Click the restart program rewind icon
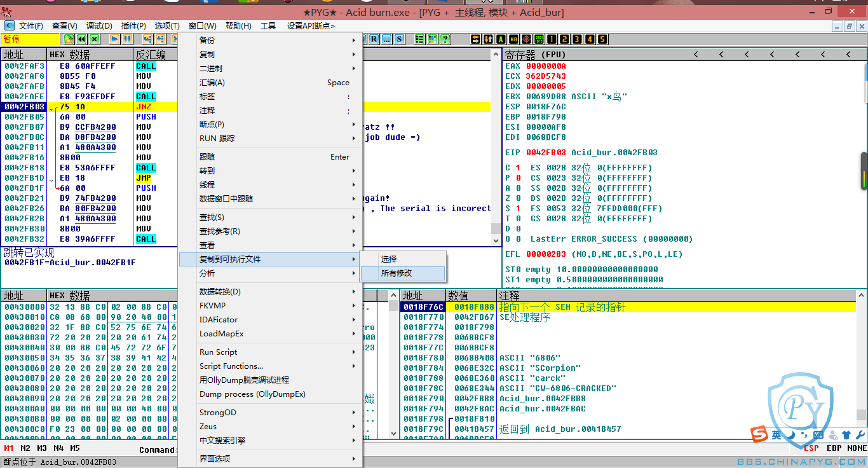Image resolution: width=868 pixels, height=468 pixels. click(x=81, y=39)
